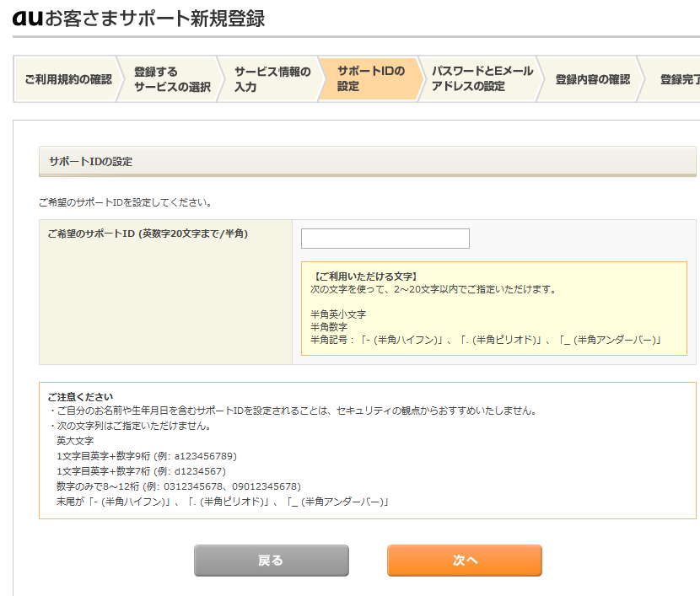700x596 pixels.
Task: Click the ご希望のサポートID field label
Action: pos(148,233)
